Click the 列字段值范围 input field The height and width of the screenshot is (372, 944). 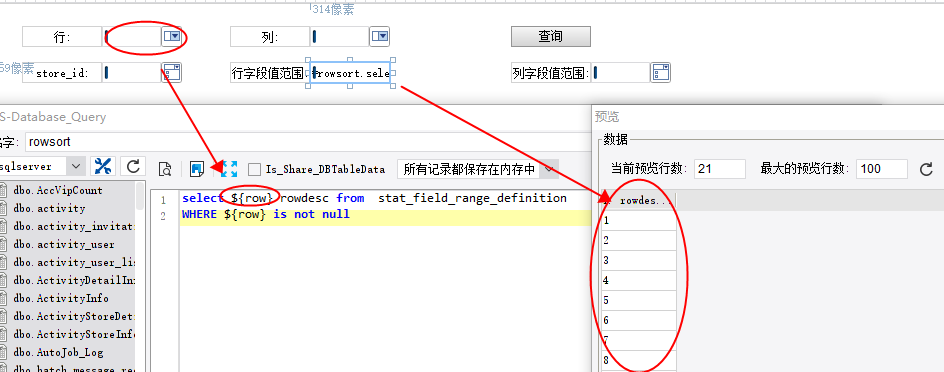click(620, 73)
